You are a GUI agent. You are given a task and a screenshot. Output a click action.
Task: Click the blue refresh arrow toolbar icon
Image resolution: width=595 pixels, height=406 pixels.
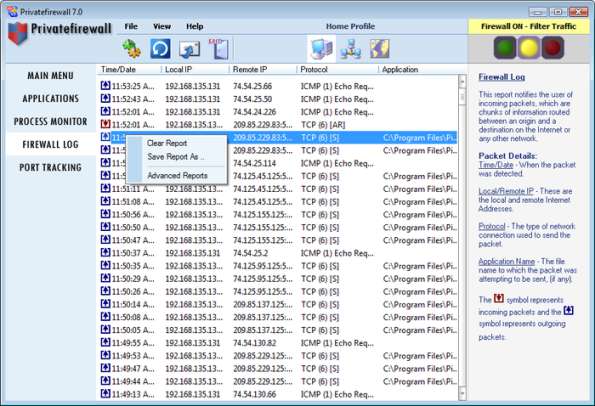160,49
